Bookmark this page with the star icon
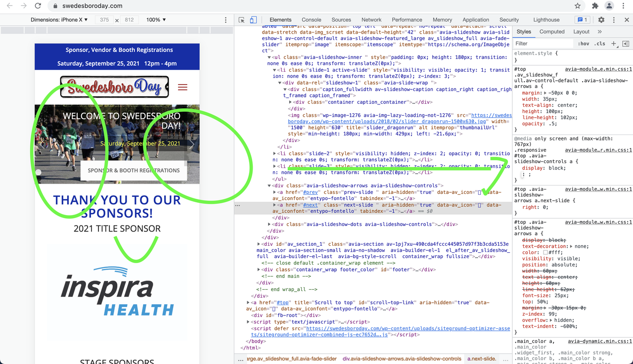This screenshot has height=364, width=633. [x=578, y=6]
